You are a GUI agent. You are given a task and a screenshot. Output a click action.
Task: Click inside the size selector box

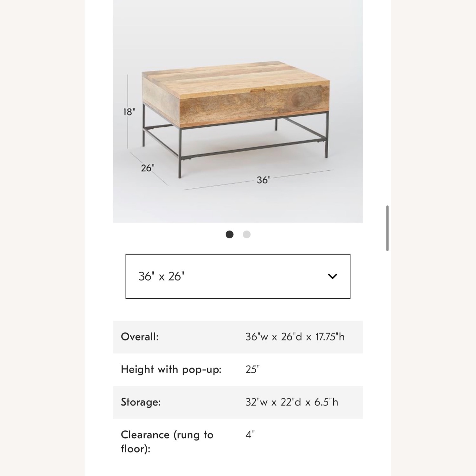pyautogui.click(x=238, y=276)
